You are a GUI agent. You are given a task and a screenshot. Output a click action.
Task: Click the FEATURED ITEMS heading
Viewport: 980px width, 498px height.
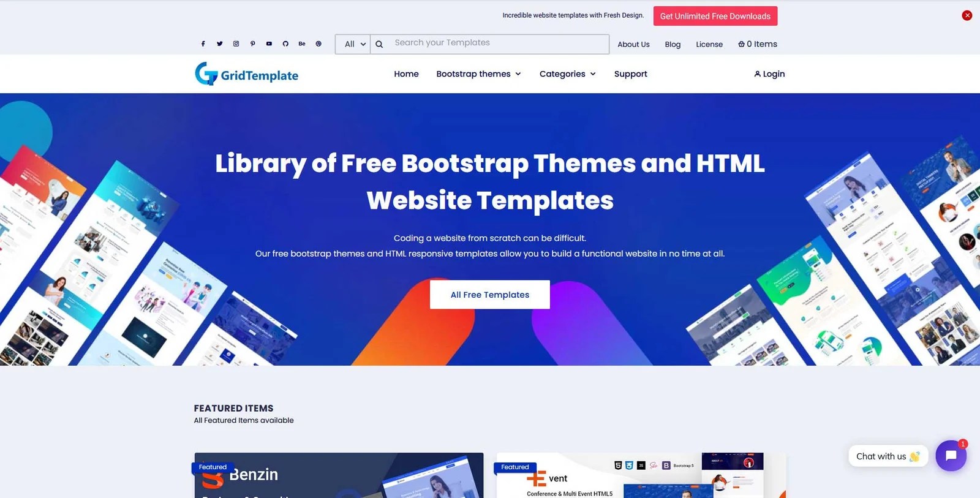click(x=233, y=408)
